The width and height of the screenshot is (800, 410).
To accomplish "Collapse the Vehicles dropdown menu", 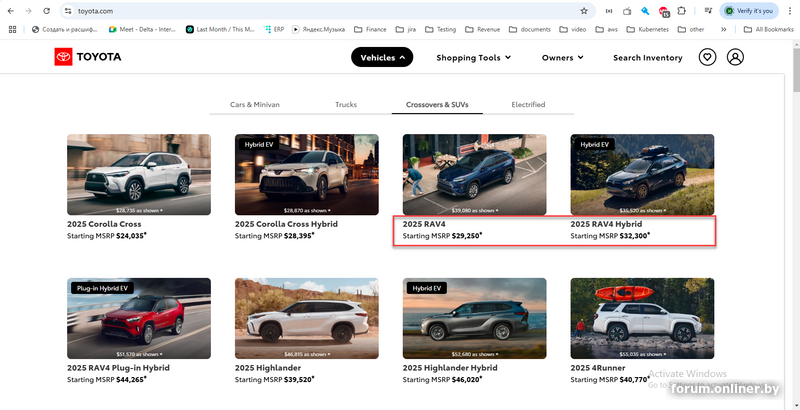I will click(382, 57).
